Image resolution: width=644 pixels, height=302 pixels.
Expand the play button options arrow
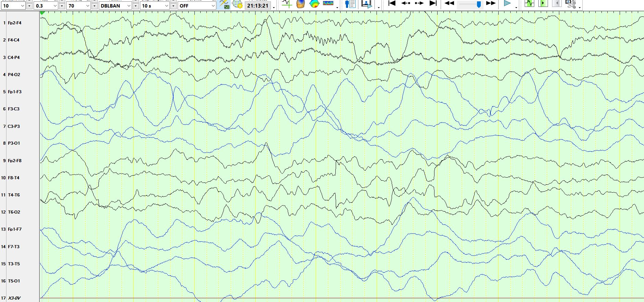click(x=516, y=7)
